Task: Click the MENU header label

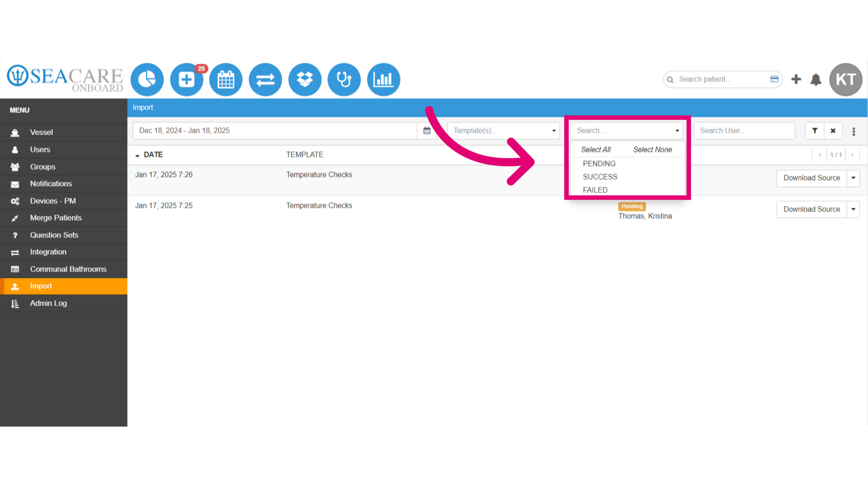Action: tap(19, 110)
